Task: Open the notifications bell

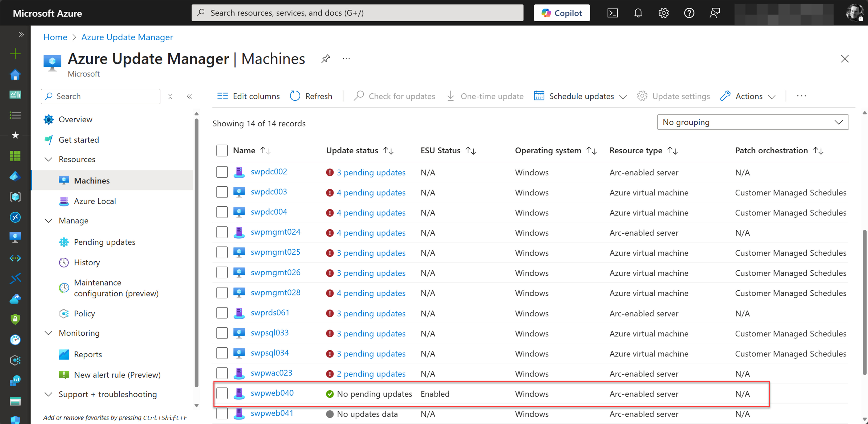Action: (x=638, y=13)
